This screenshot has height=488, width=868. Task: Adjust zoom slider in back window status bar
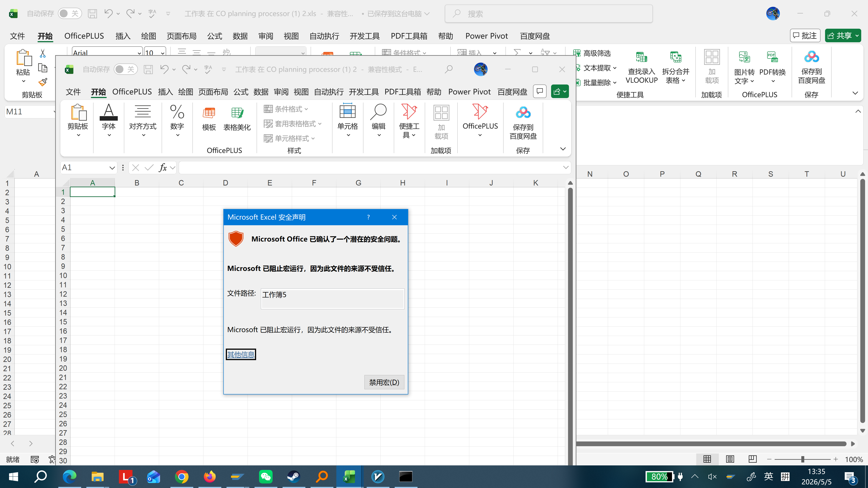[x=802, y=459]
